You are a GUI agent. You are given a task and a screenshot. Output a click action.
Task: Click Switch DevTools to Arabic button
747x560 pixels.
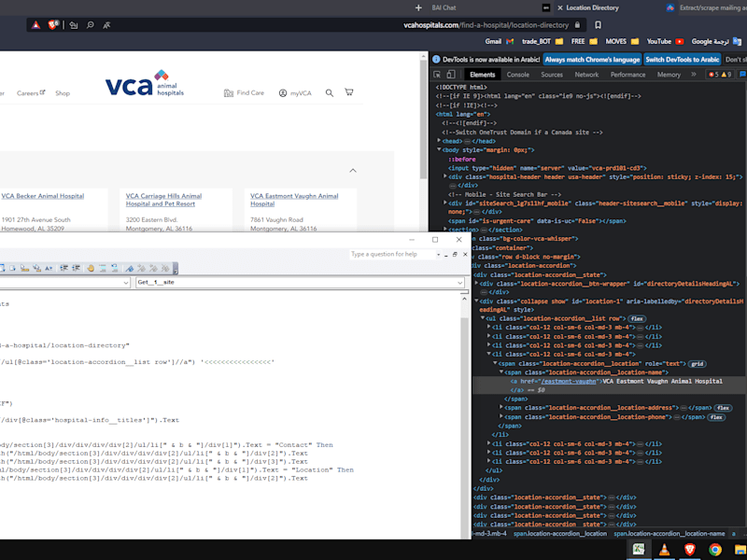682,60
